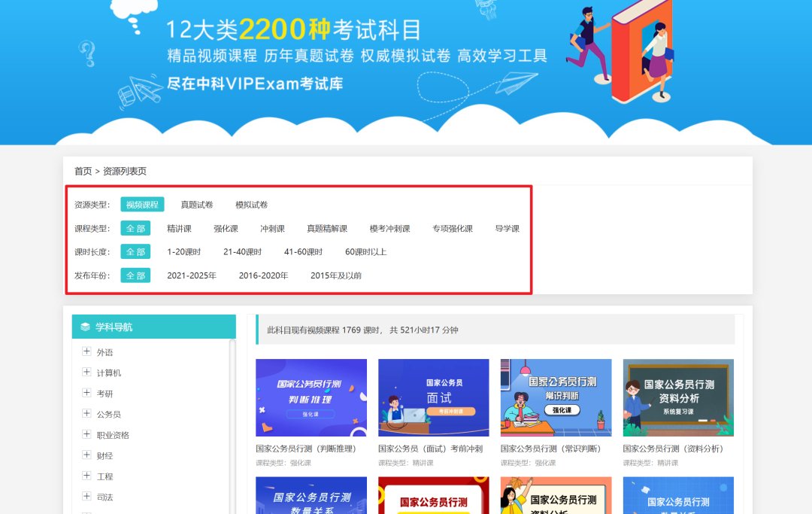Expand the 工程 subject tree node

86,476
